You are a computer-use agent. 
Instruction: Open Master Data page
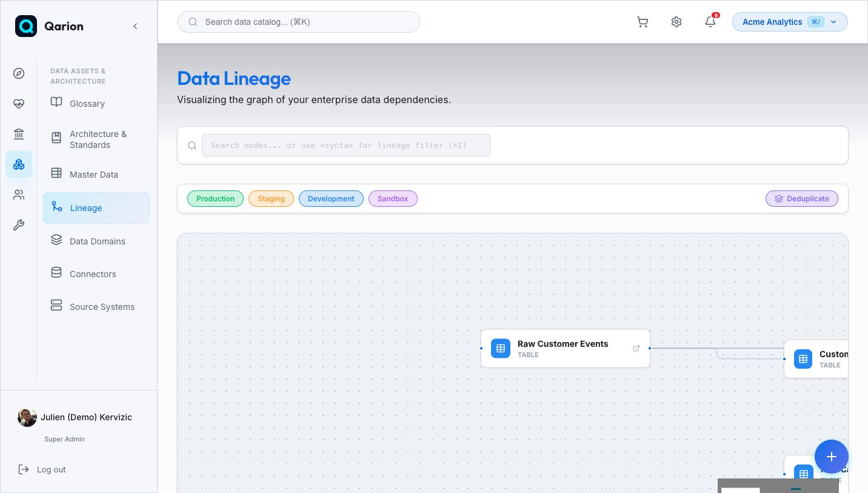pos(96,174)
